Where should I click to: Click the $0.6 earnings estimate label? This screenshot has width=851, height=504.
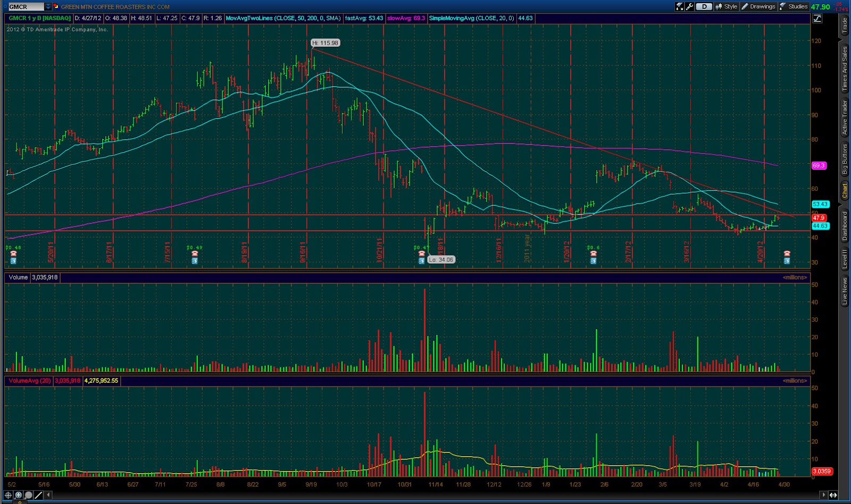tap(593, 247)
